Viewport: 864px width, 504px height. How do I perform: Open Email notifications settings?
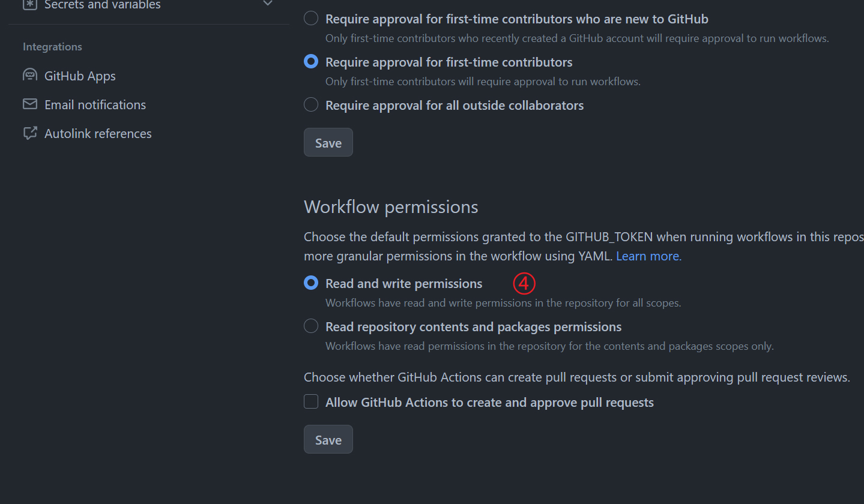[x=95, y=104]
